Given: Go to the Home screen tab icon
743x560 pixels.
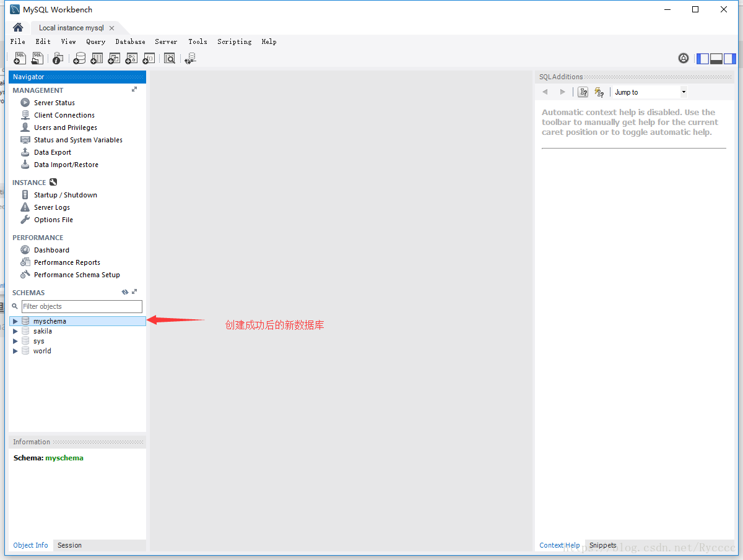Looking at the screenshot, I should (18, 27).
